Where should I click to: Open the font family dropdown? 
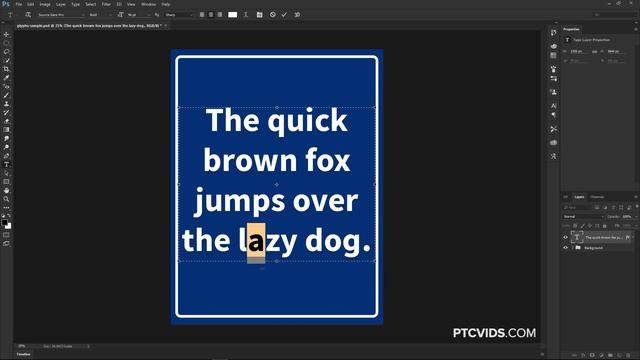(x=60, y=15)
